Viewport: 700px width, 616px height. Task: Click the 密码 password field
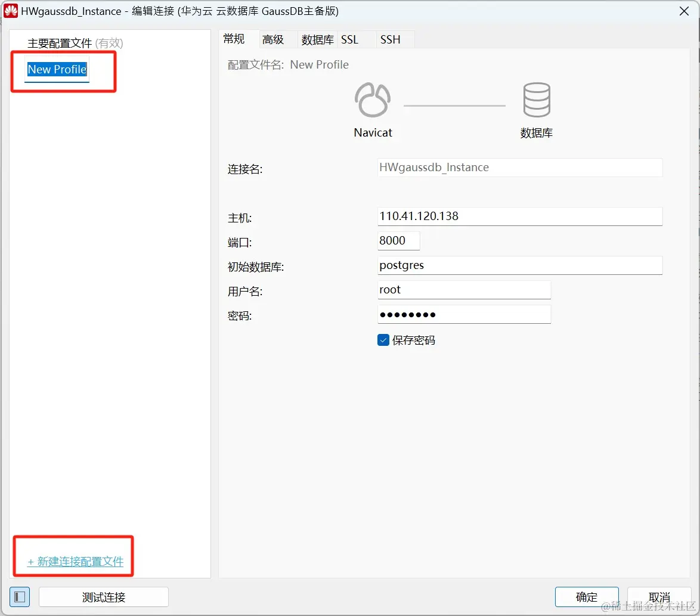[464, 314]
